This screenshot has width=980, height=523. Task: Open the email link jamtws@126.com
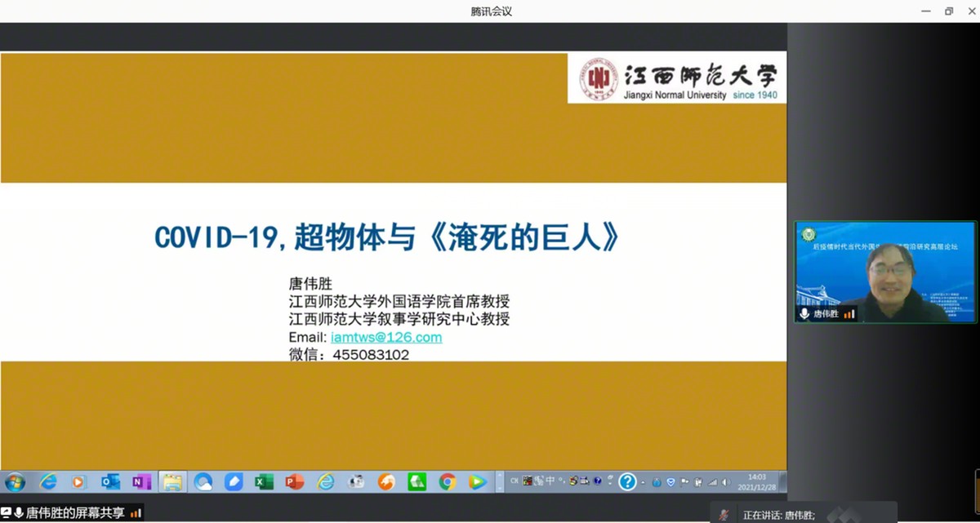386,337
